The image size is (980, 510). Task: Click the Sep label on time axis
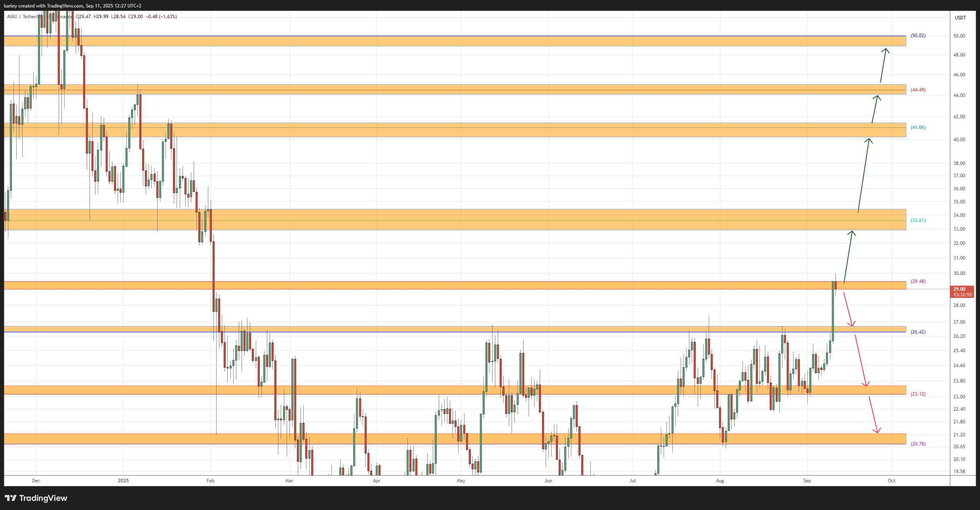807,481
